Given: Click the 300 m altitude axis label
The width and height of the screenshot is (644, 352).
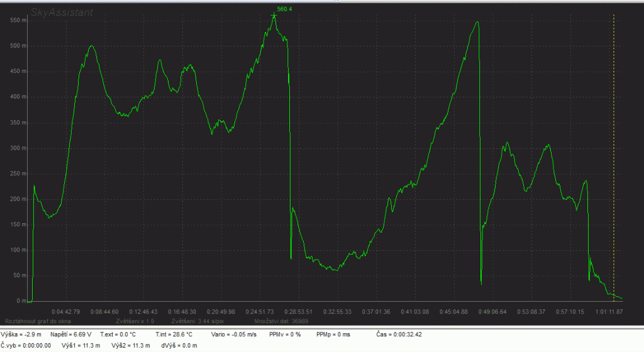Looking at the screenshot, I should coord(18,148).
